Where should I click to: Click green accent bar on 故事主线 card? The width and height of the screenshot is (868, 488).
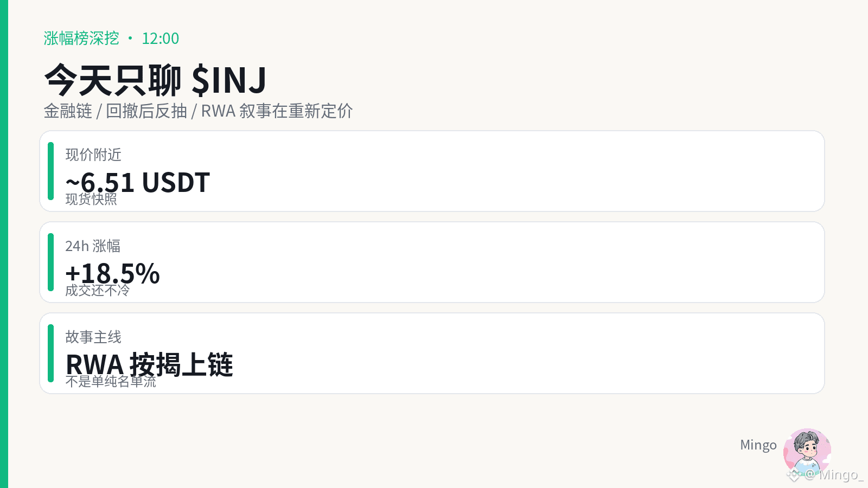[x=51, y=354]
